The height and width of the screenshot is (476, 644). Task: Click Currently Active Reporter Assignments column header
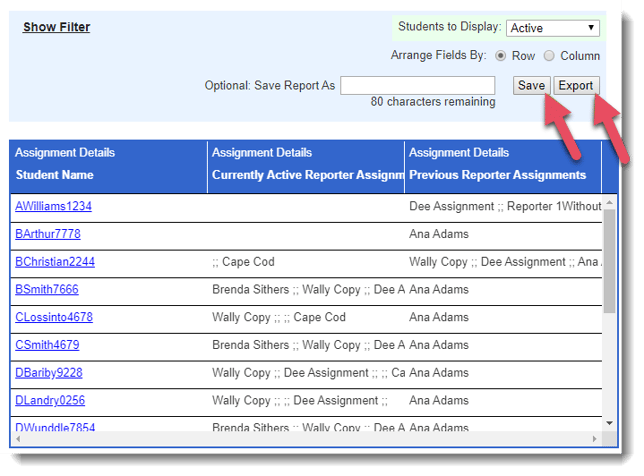pyautogui.click(x=306, y=175)
